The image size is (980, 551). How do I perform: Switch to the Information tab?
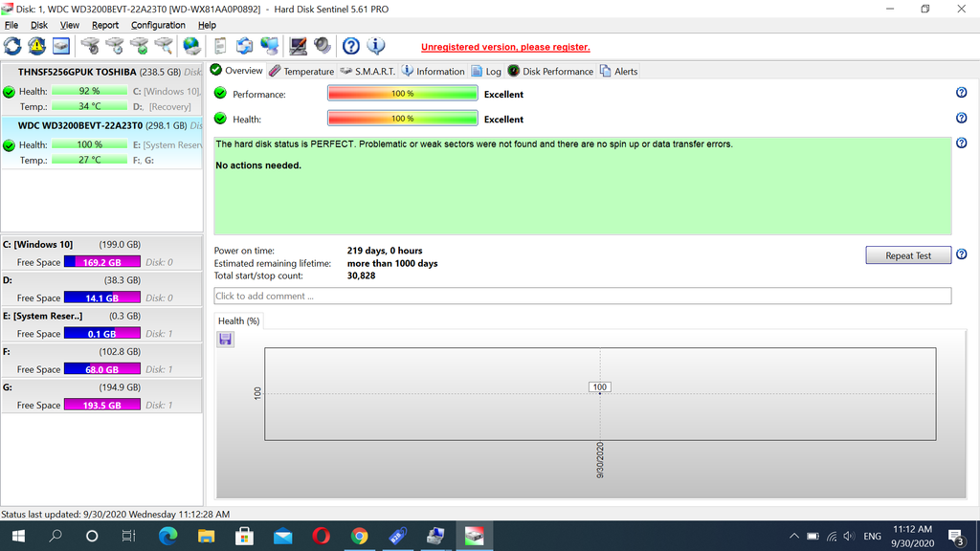[x=434, y=71]
